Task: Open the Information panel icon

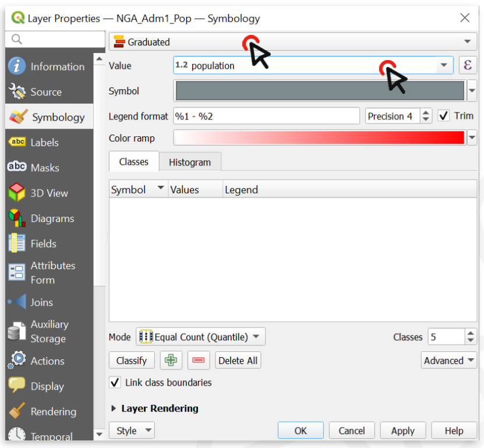Action: [17, 66]
